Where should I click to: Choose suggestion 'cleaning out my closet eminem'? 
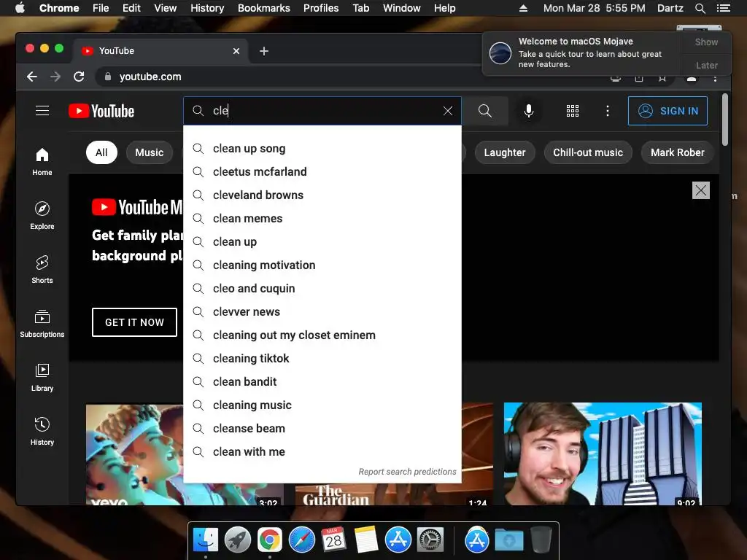tap(322, 335)
